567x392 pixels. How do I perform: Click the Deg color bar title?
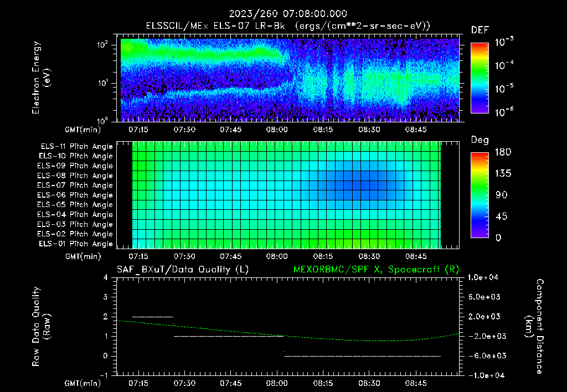[x=480, y=140]
